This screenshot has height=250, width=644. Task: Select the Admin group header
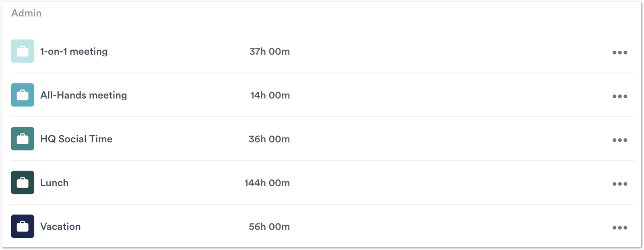(x=26, y=12)
